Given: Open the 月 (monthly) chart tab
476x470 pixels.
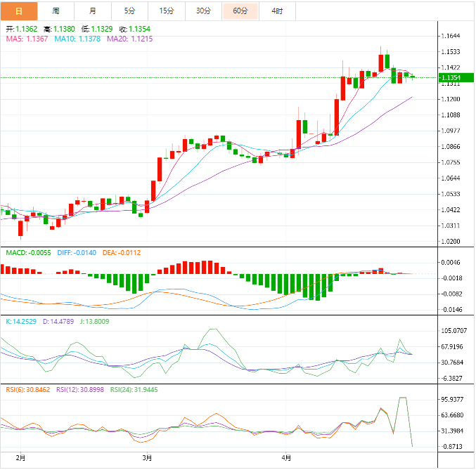Looking at the screenshot, I should [x=94, y=11].
